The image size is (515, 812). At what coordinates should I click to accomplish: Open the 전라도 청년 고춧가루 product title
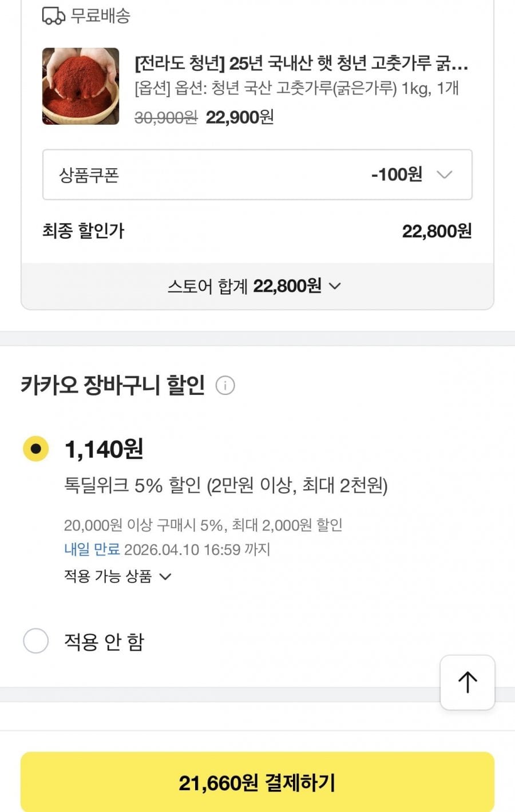(301, 63)
